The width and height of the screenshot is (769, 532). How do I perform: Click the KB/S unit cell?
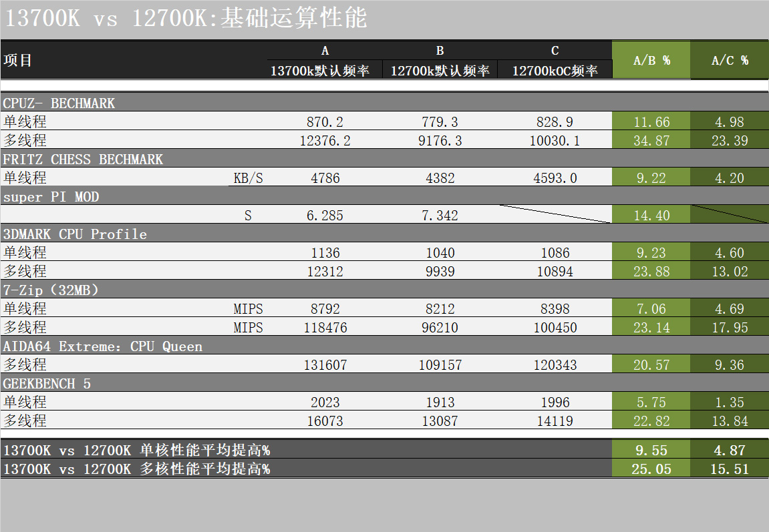pos(248,178)
